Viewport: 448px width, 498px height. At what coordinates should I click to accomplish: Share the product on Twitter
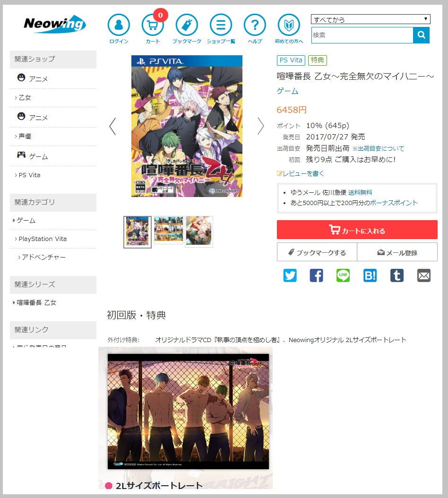tap(290, 275)
